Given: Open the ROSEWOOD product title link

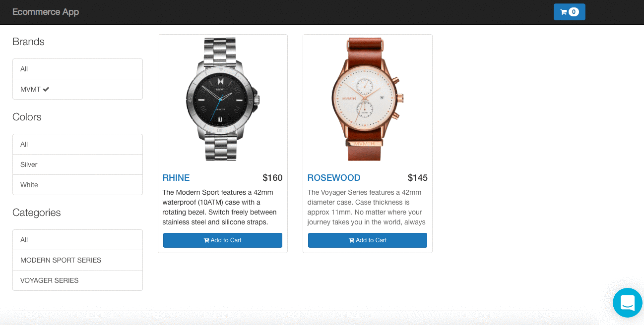Looking at the screenshot, I should pos(334,178).
